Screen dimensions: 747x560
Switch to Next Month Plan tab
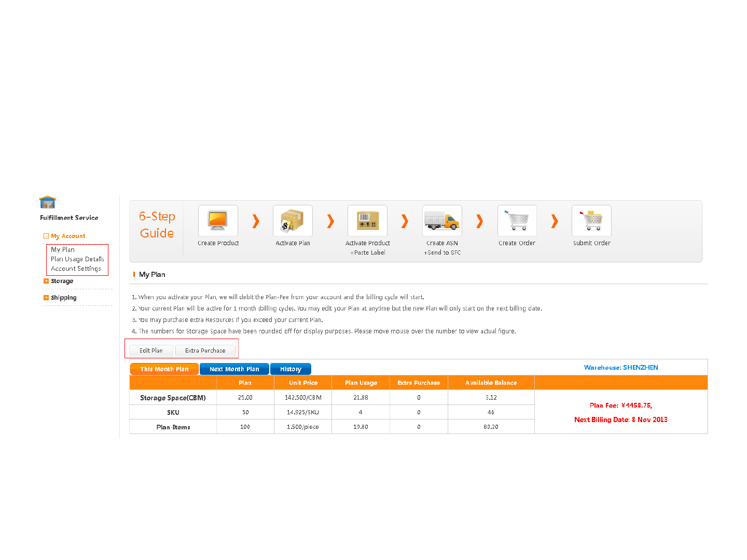[x=234, y=369]
